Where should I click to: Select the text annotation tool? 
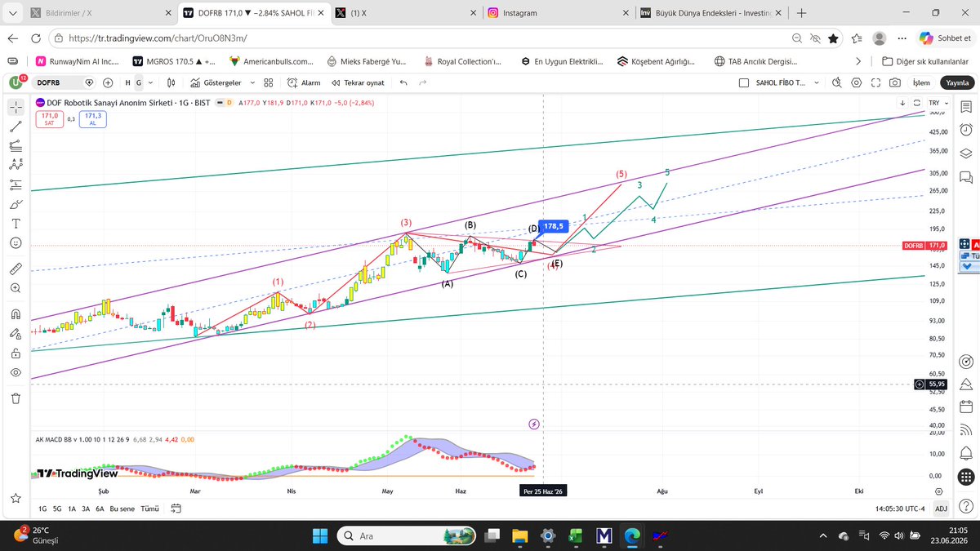pos(16,224)
